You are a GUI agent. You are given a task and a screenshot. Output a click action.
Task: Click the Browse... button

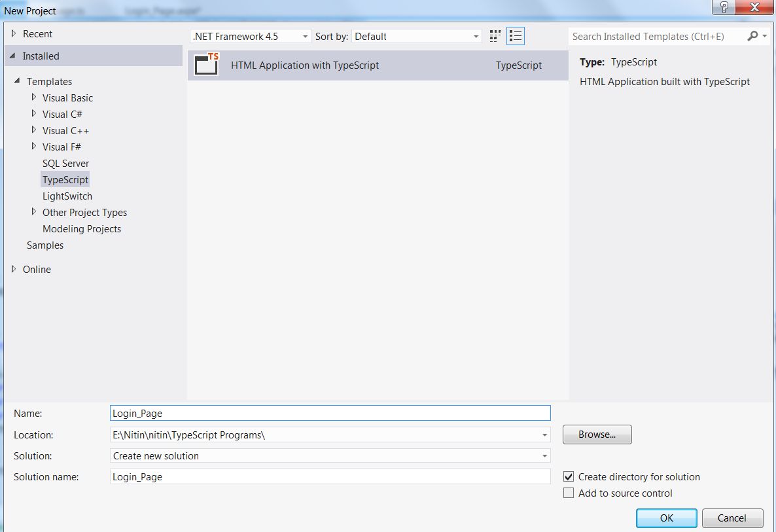tap(597, 434)
